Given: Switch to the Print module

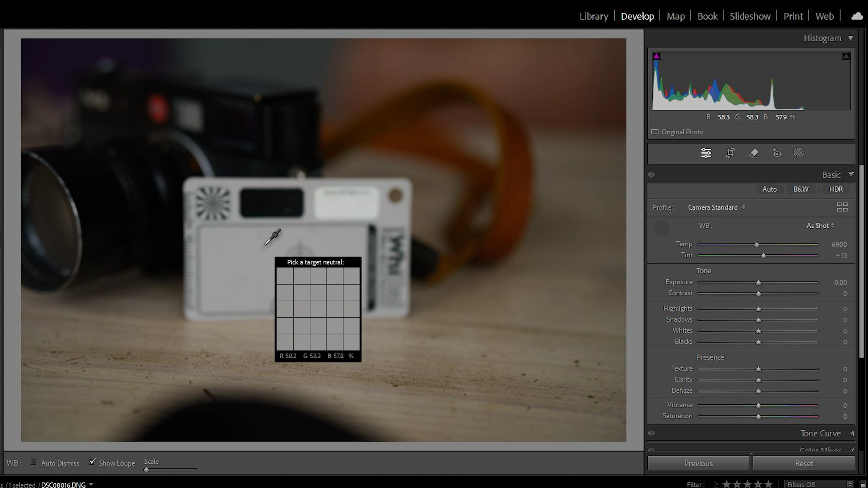Looking at the screenshot, I should pyautogui.click(x=793, y=16).
